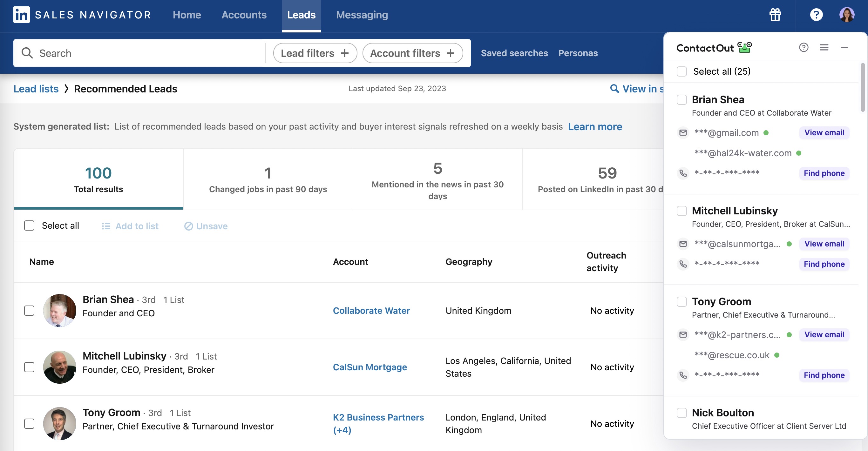Click View email for Brian Shea
The height and width of the screenshot is (451, 868).
pyautogui.click(x=824, y=133)
